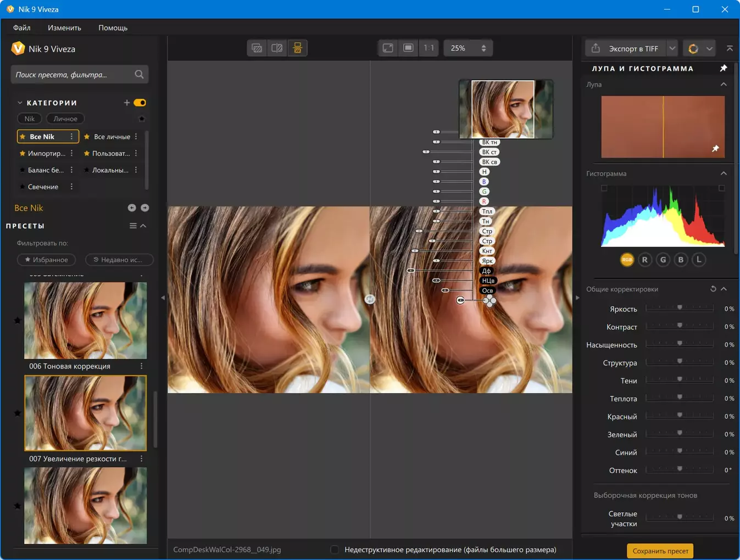Select the R histogram channel button

tap(645, 260)
